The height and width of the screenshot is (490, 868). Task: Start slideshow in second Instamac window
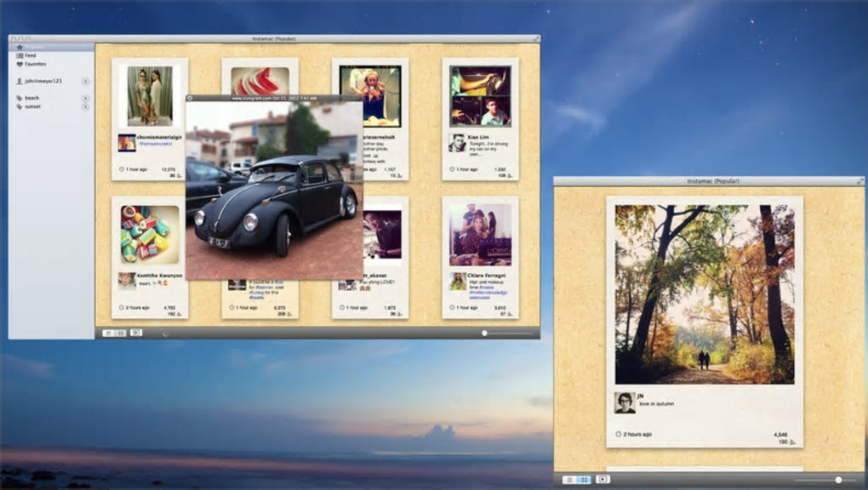(602, 480)
